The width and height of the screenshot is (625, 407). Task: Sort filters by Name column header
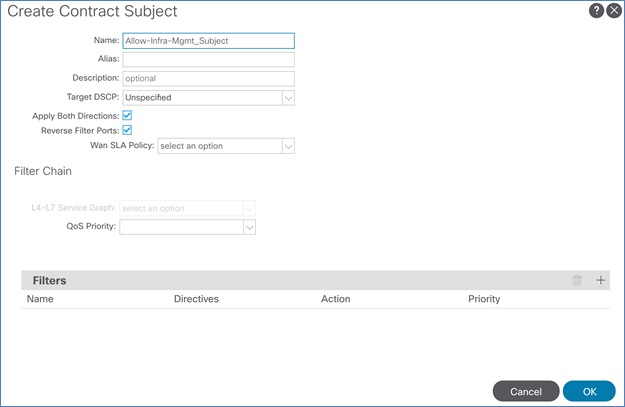click(x=41, y=299)
